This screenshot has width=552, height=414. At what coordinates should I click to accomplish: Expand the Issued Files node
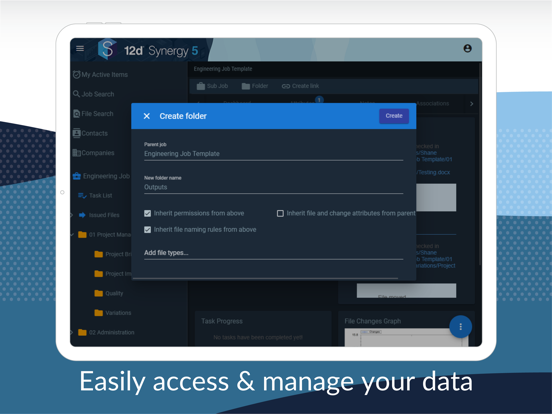(72, 215)
